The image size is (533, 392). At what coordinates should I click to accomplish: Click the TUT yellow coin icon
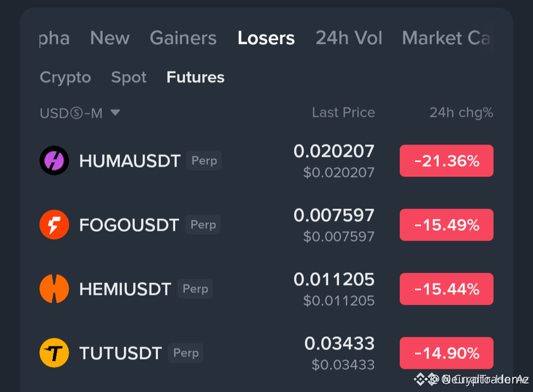[x=54, y=353]
